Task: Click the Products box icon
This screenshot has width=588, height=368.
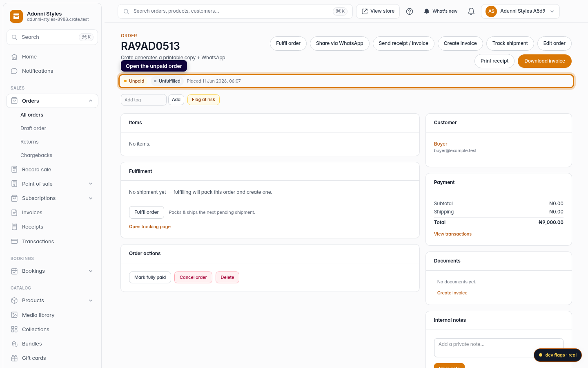Action: [14, 301]
